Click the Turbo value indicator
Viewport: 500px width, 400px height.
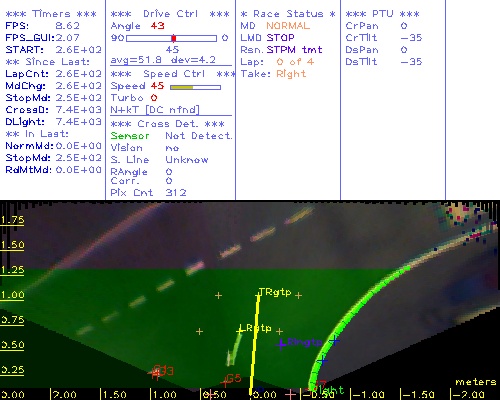point(154,98)
